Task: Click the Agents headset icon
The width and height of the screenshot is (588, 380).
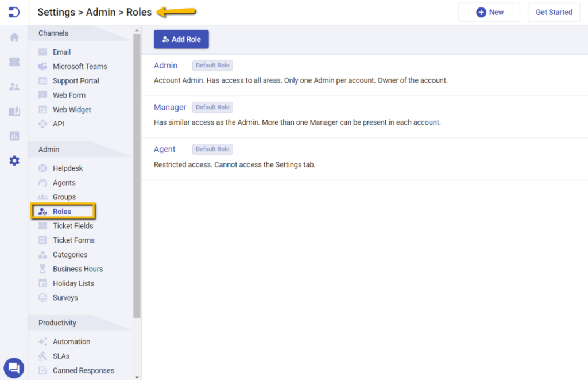Action: click(42, 182)
